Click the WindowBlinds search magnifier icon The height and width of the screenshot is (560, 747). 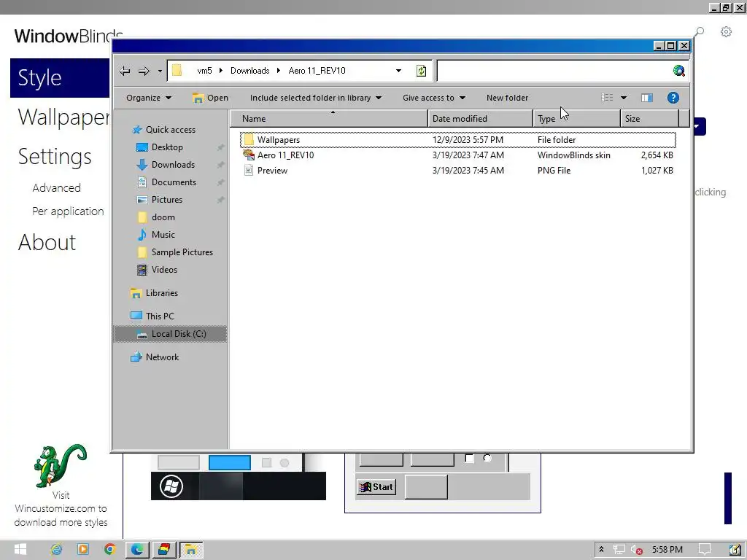pyautogui.click(x=699, y=32)
